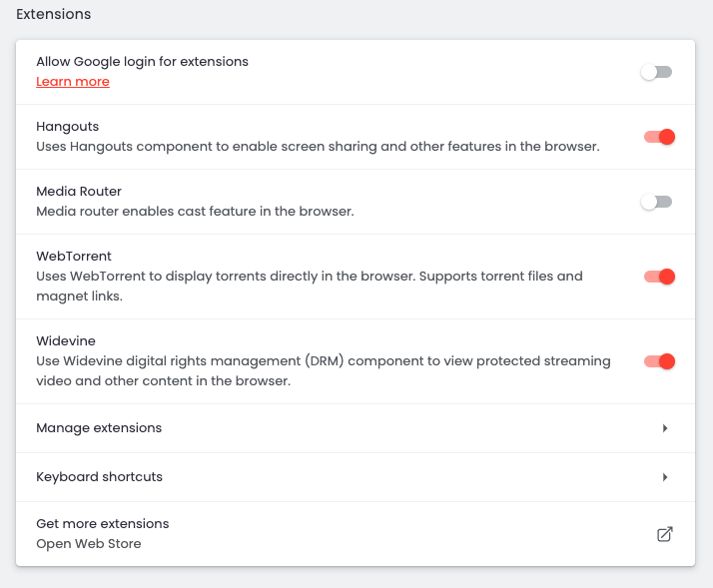Open the Manage extensions row

[x=99, y=428]
